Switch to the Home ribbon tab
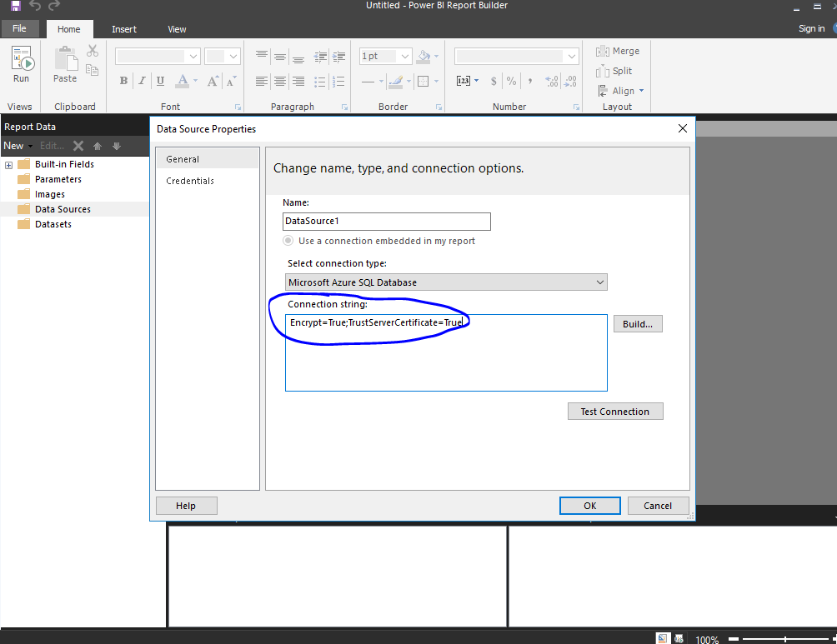The image size is (837, 644). tap(69, 29)
